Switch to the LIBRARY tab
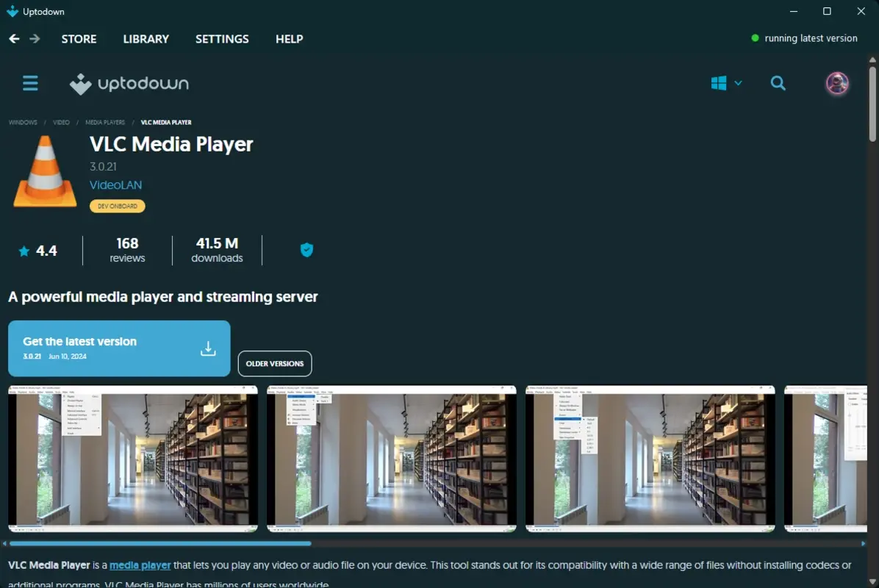This screenshot has height=588, width=879. 146,38
